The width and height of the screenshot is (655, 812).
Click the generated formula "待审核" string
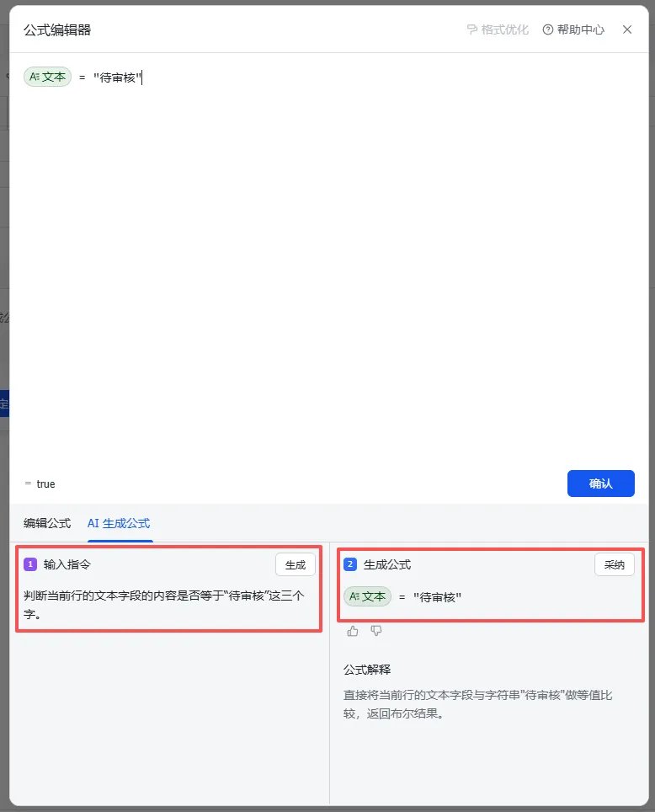[x=437, y=597]
